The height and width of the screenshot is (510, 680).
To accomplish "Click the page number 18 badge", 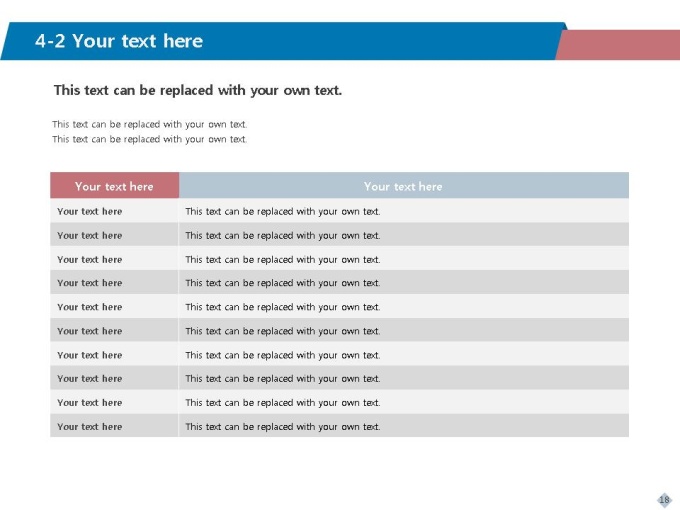I will pyautogui.click(x=664, y=499).
